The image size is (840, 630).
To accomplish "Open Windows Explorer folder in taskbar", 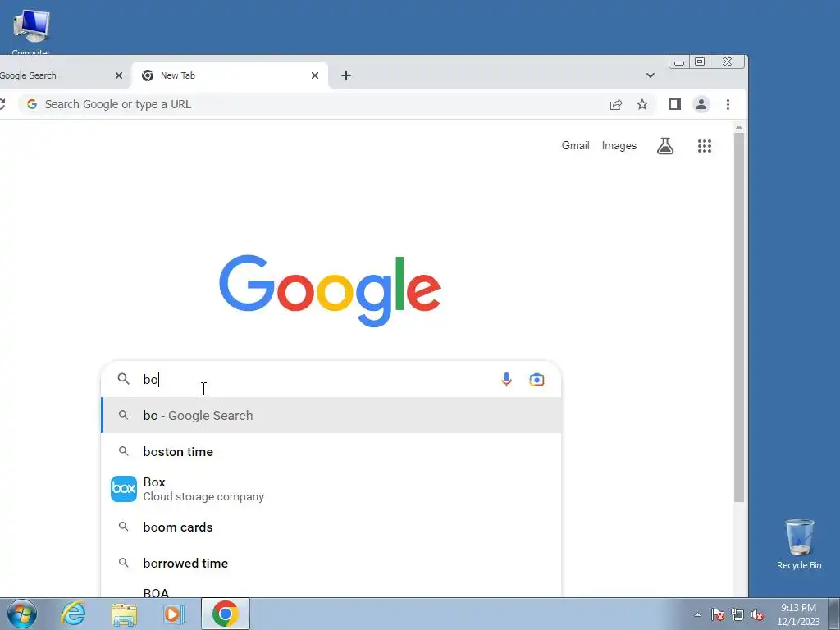I will pos(124,614).
